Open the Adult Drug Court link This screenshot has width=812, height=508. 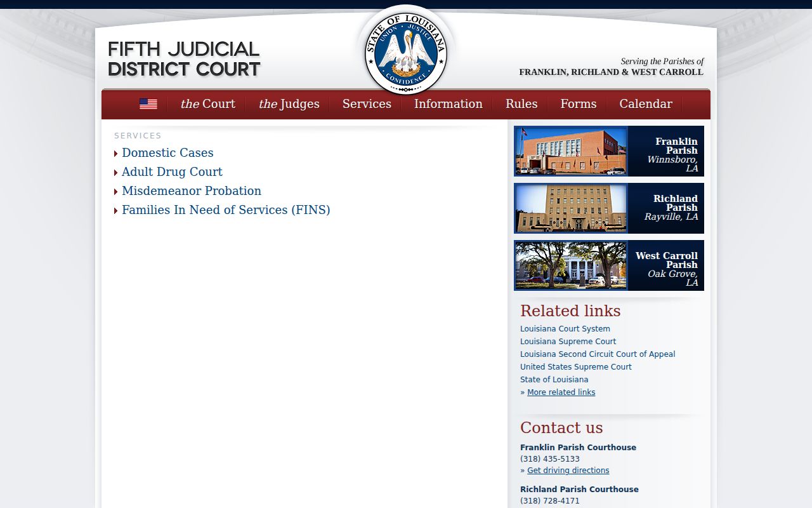pyautogui.click(x=172, y=172)
